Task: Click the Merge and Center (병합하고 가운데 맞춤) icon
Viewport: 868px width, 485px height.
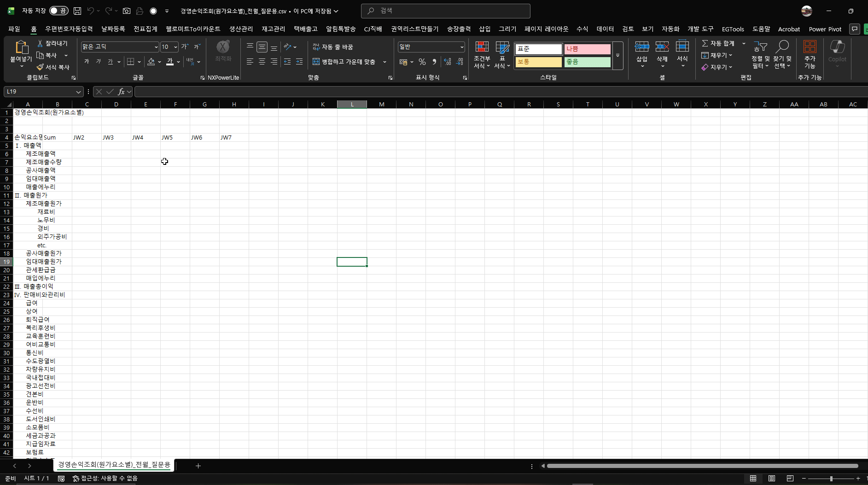Action: (x=316, y=62)
